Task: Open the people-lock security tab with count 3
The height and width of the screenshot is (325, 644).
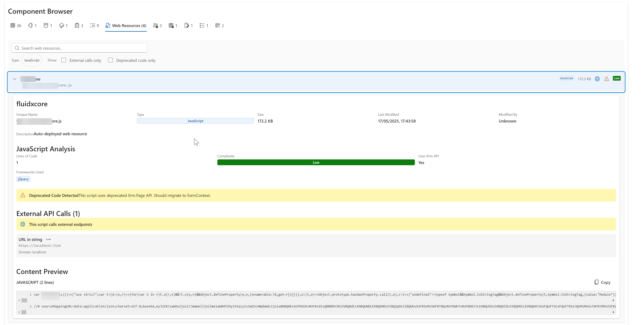Action: pyautogui.click(x=157, y=26)
